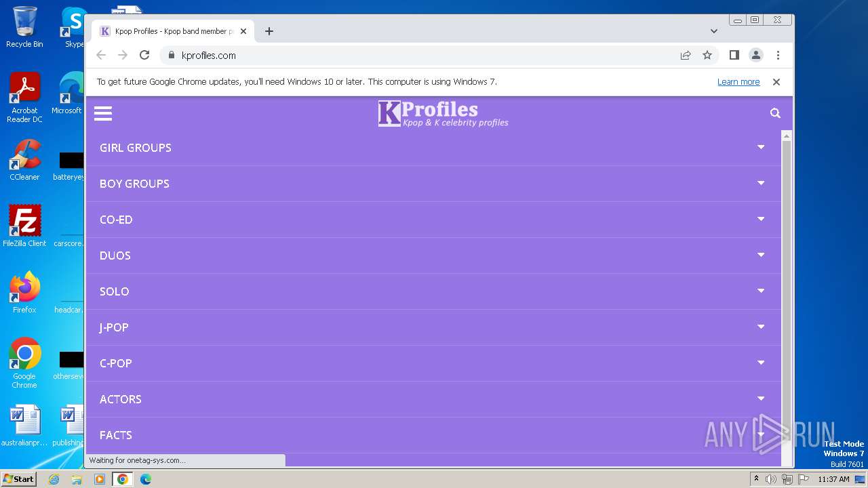Screen dimensions: 868x488
Task: Expand the ACTORS arrow
Action: point(761,399)
